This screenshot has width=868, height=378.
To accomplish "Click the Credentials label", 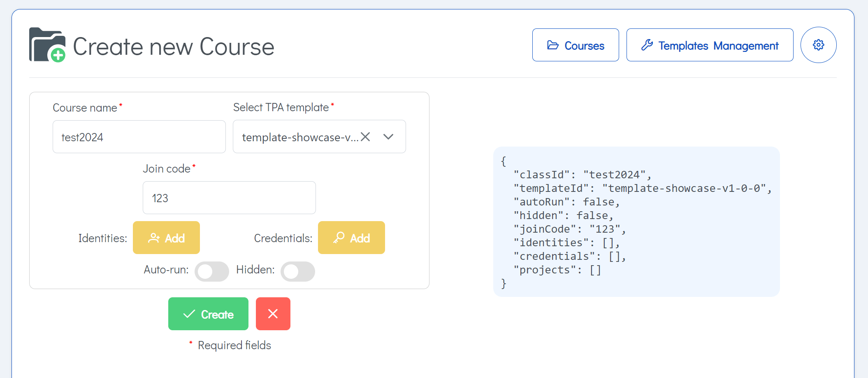I will point(283,238).
